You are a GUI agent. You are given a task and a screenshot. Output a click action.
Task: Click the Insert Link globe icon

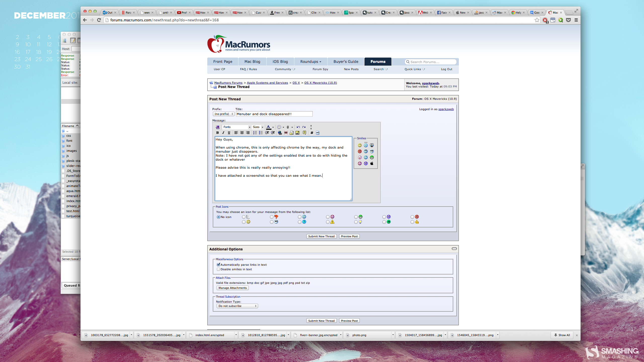pyautogui.click(x=280, y=133)
